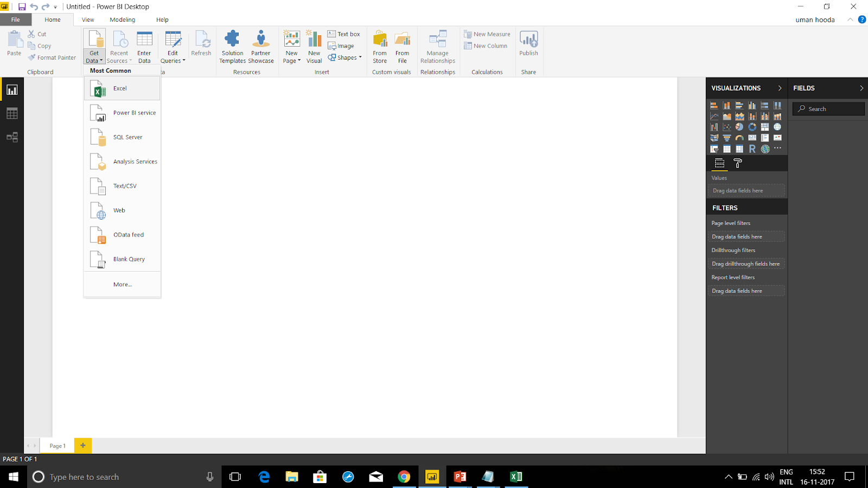Collapse the Fields pane

[x=861, y=88]
